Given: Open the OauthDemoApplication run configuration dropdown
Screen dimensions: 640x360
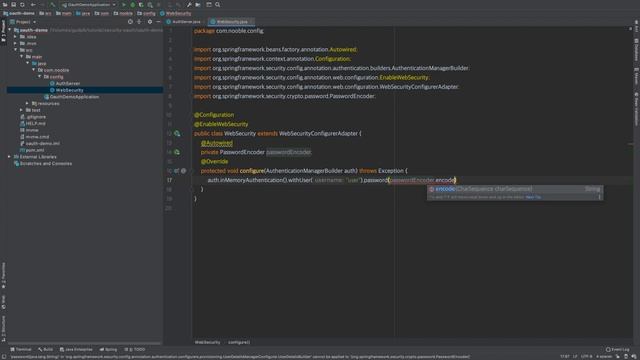Looking at the screenshot, I should [x=89, y=4].
